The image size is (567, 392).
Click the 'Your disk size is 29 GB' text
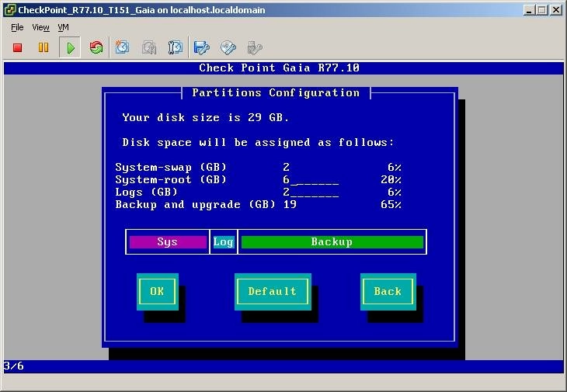[x=206, y=117]
